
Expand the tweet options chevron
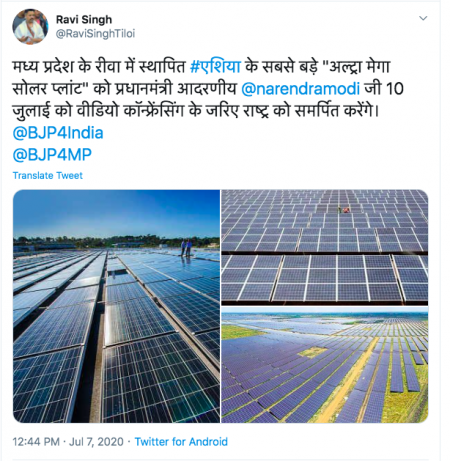tap(423, 18)
